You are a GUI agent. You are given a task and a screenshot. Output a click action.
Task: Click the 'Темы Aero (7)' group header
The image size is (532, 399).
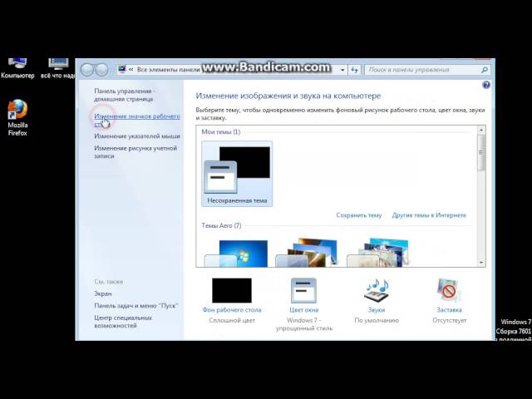click(x=221, y=225)
